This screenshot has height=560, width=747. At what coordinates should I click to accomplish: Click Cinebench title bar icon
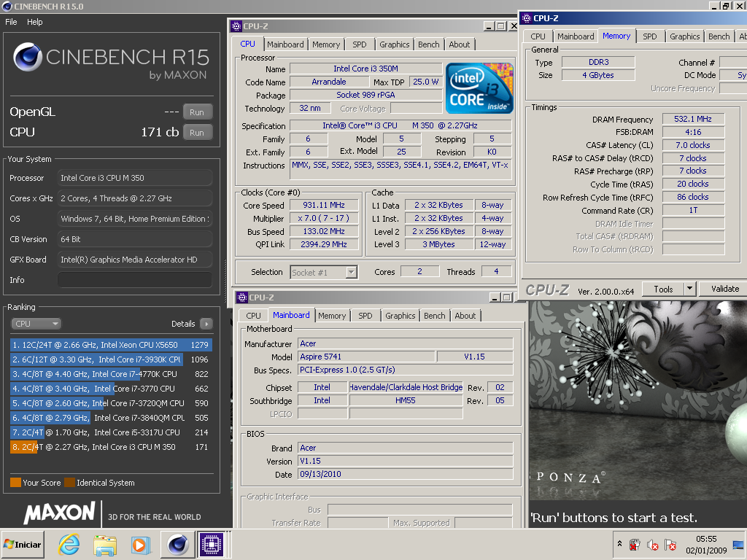pos(7,6)
